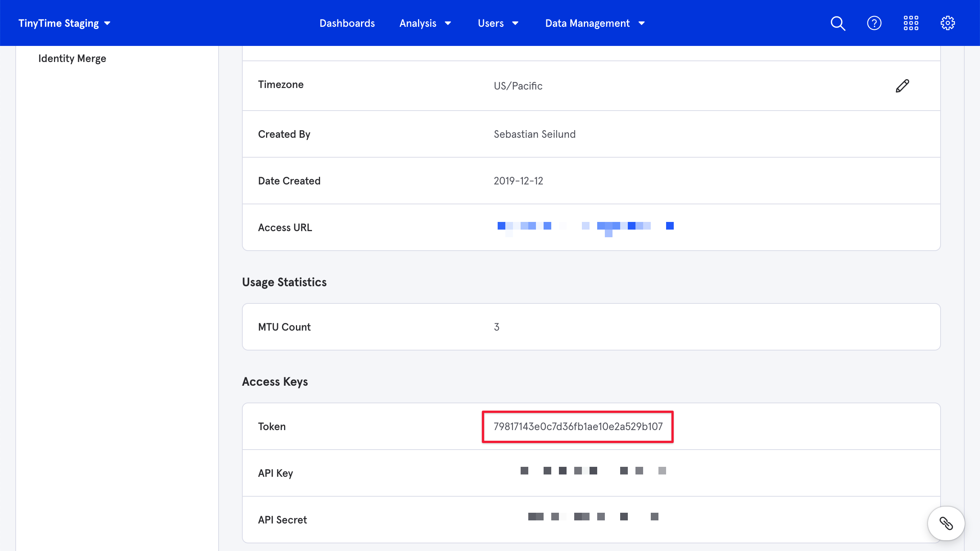Viewport: 980px width, 551px height.
Task: Click the Created By label
Action: coord(284,134)
